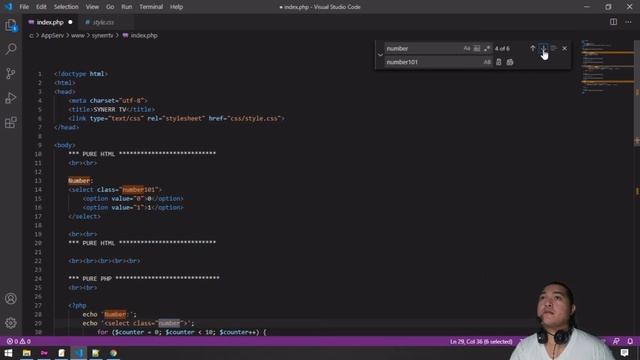Click the editor vertical scrollbar
640x360 pixels.
[x=637, y=94]
